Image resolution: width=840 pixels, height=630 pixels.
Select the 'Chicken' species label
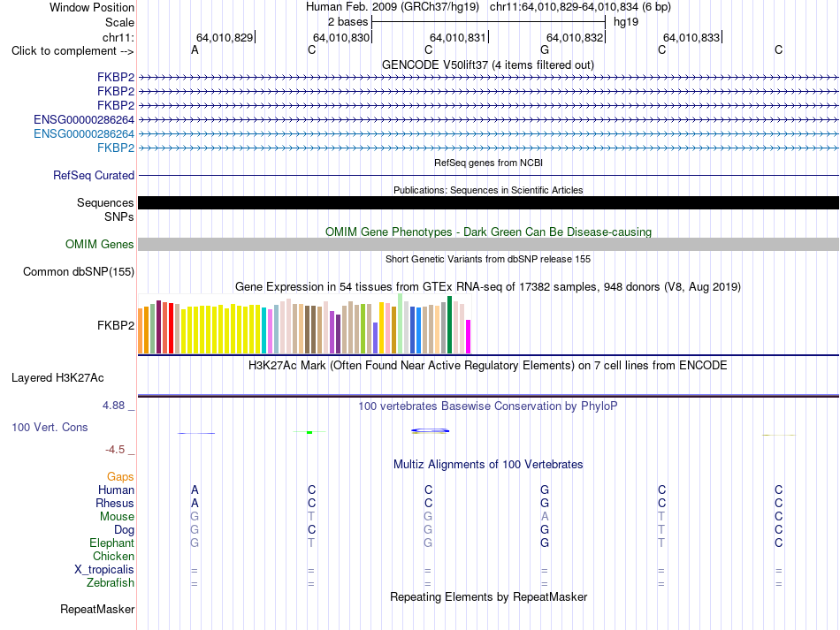pos(113,556)
